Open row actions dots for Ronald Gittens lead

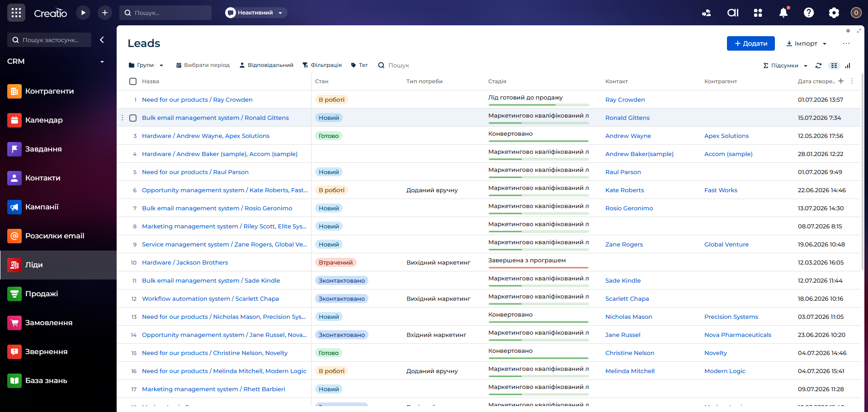123,118
